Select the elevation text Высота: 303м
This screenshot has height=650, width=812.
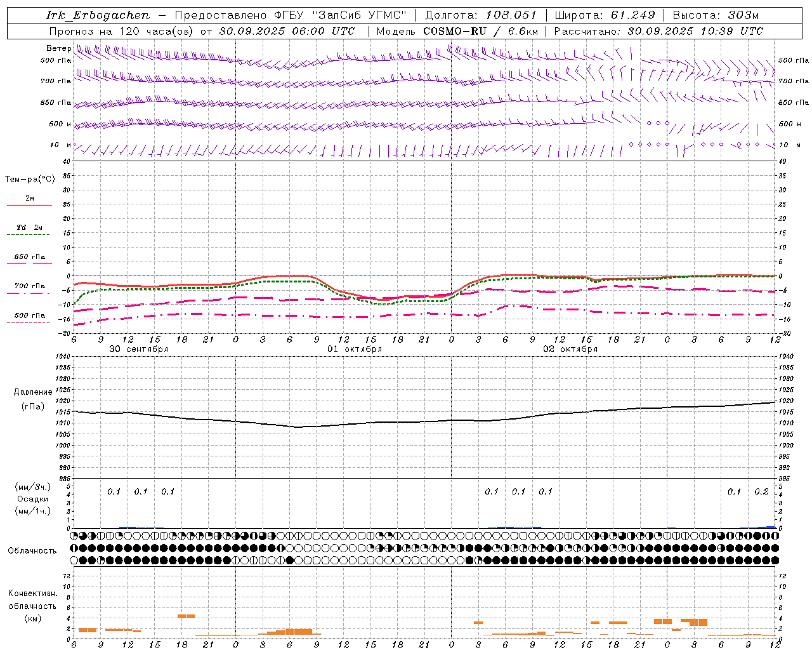[x=716, y=15]
